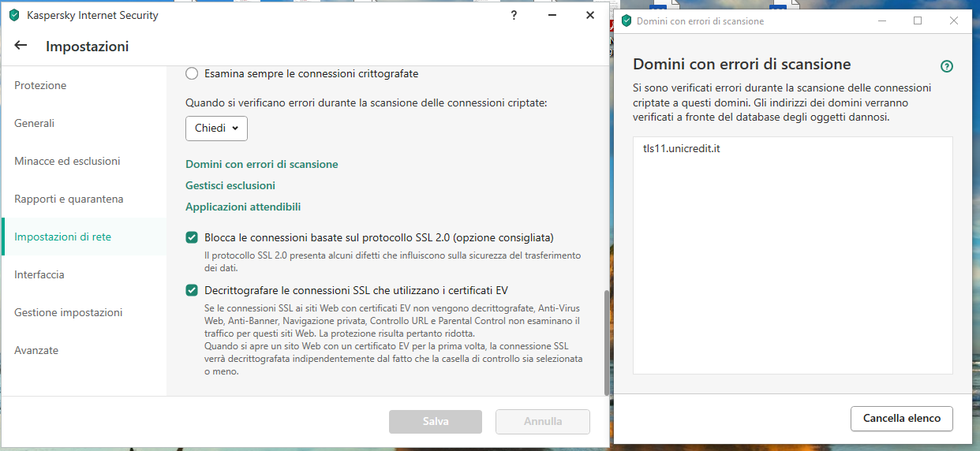
Task: Go back using the arrow next to Impostazioni
Action: click(21, 46)
